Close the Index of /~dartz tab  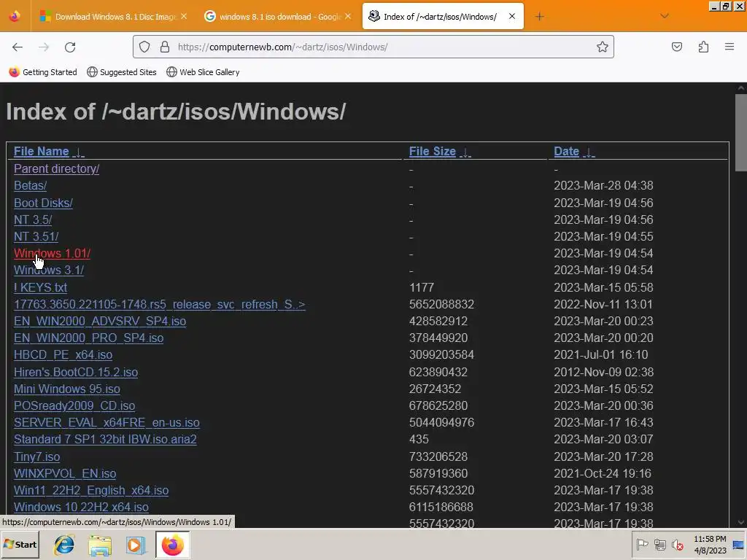coord(512,16)
